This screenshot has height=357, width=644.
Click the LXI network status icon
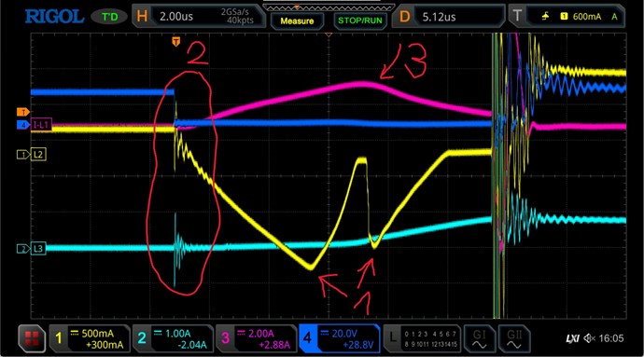[x=572, y=338]
